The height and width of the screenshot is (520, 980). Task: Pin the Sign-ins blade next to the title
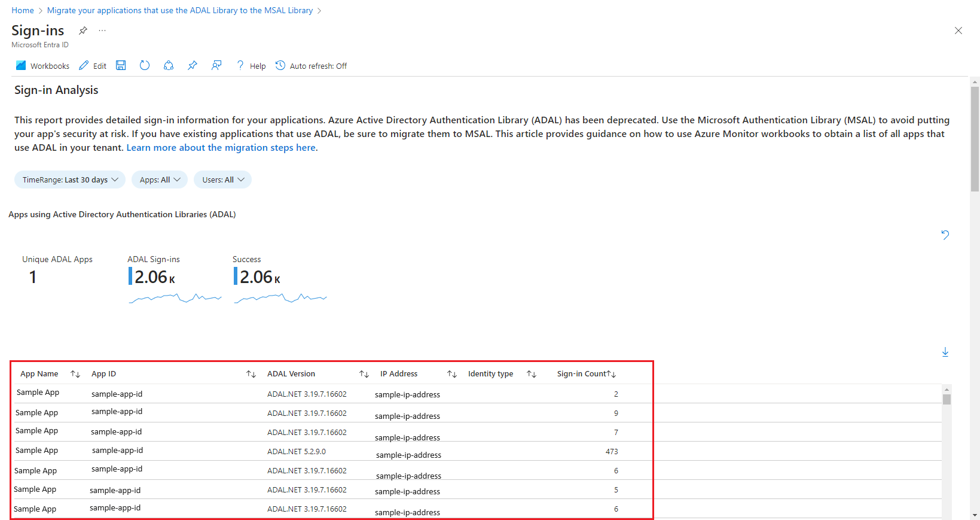point(83,31)
